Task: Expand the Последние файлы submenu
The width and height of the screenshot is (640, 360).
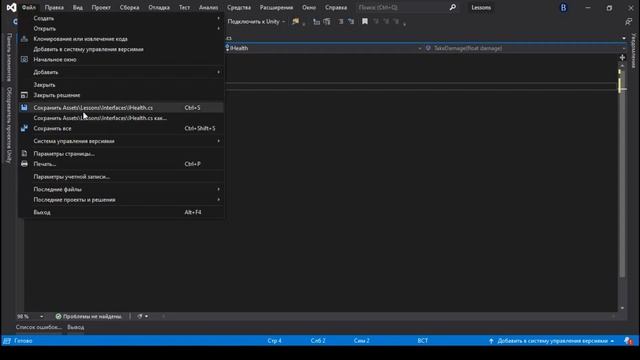Action: point(120,189)
